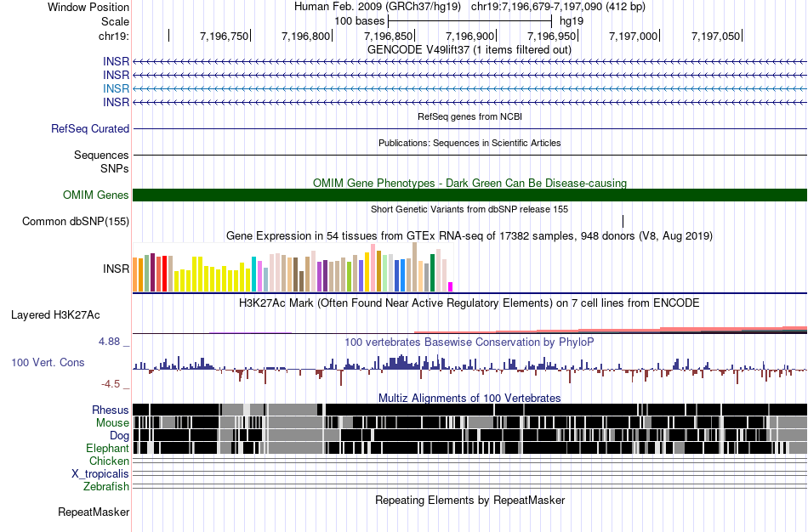Click the Zebrafish alignment label

click(x=106, y=486)
